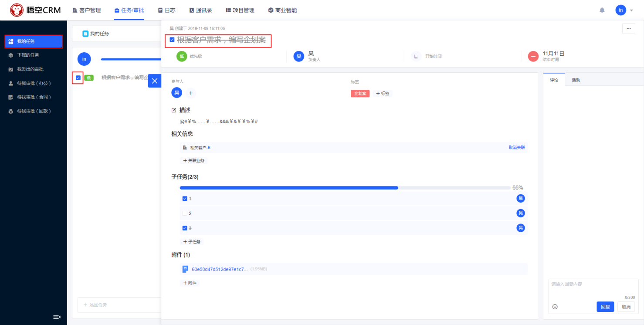This screenshot has height=325, width=644.
Task: Add a participant with plus icon
Action: [190, 93]
